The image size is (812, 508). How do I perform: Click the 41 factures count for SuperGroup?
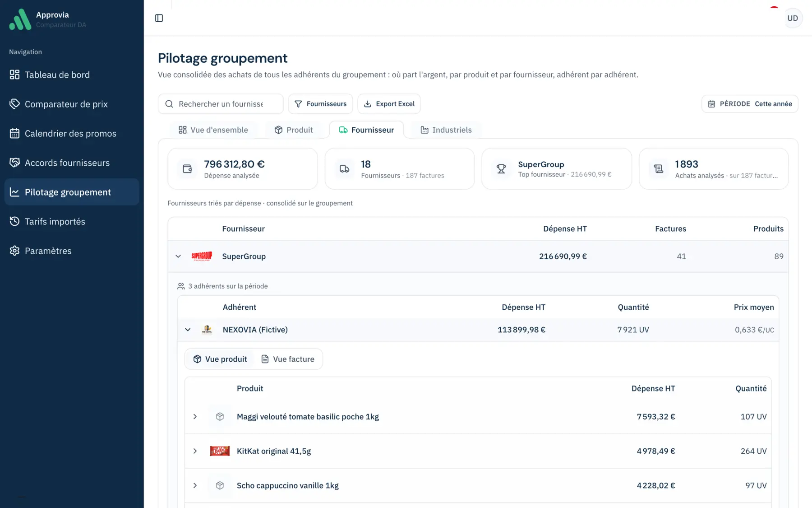[681, 256]
